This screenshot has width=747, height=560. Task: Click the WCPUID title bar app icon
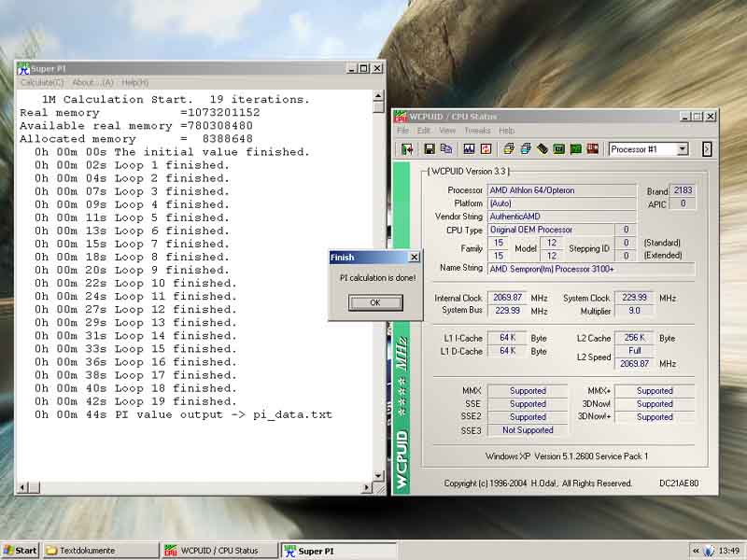[x=401, y=117]
